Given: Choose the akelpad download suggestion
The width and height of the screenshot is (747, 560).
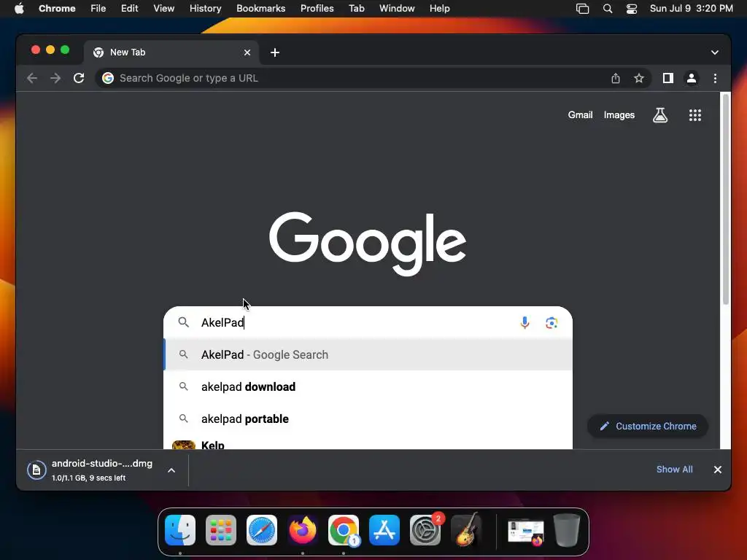Looking at the screenshot, I should pos(368,386).
